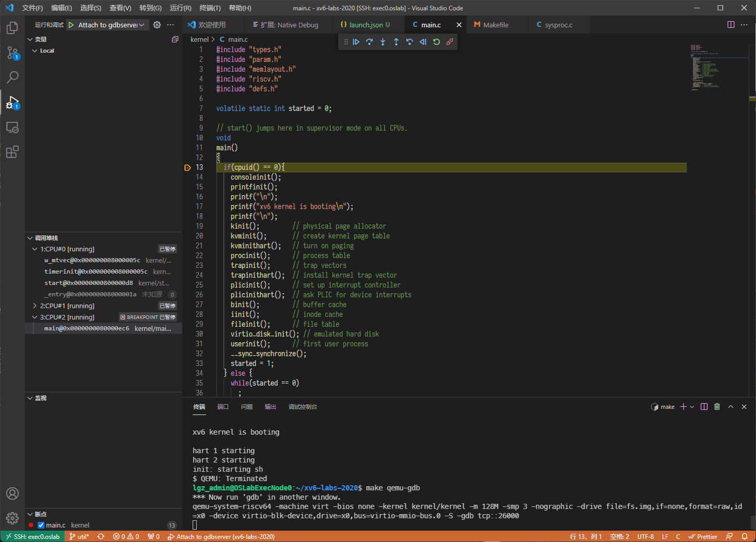The height and width of the screenshot is (542, 756).
Task: Collapse the Local variables section
Action: 35,51
